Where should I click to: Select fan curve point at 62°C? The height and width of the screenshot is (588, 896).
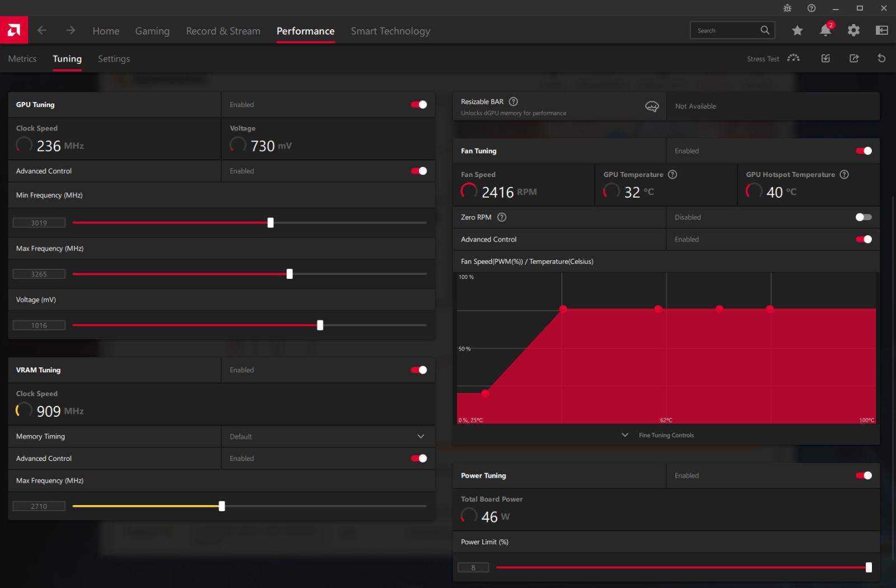(x=658, y=309)
